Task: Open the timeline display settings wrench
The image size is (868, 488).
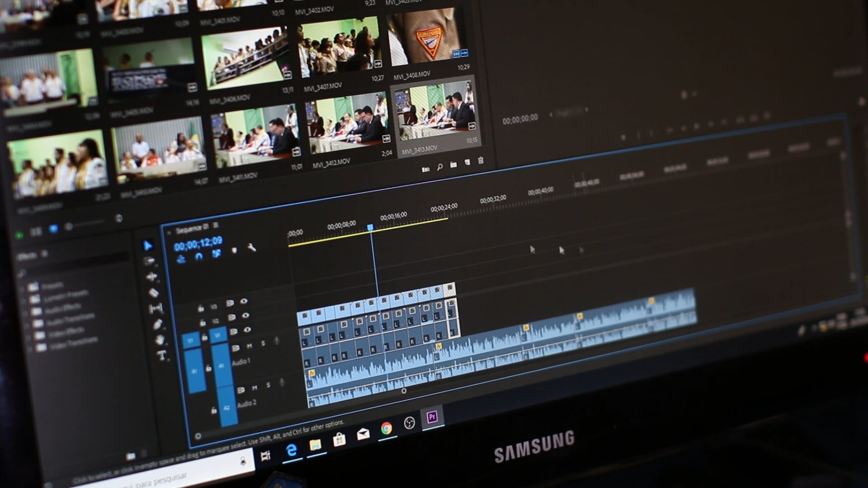Action: (x=251, y=247)
